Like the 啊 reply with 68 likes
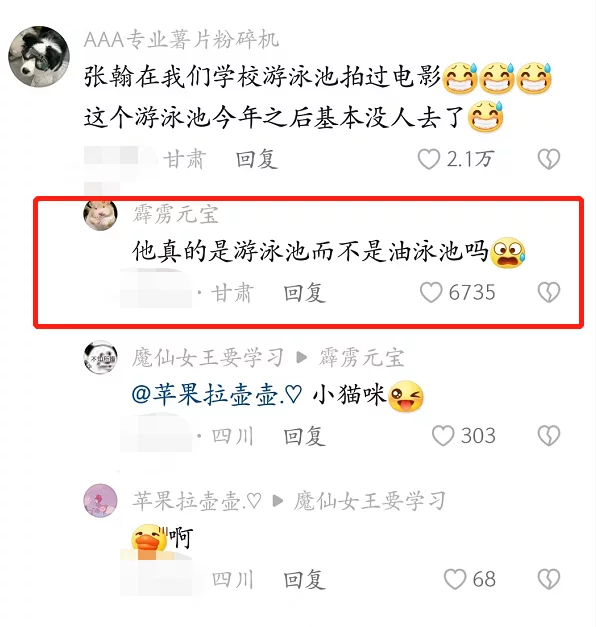The width and height of the screenshot is (596, 627). (x=455, y=579)
